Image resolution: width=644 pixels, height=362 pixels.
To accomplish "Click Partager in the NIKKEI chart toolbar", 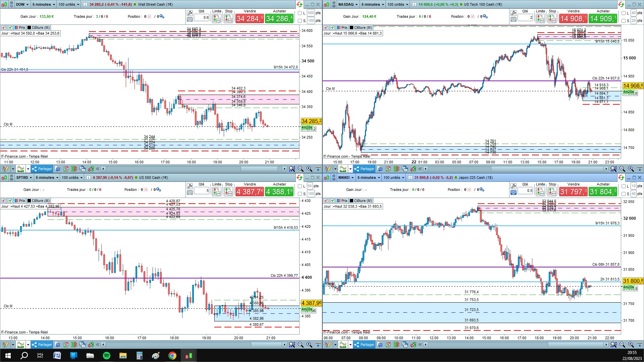I will (x=364, y=345).
